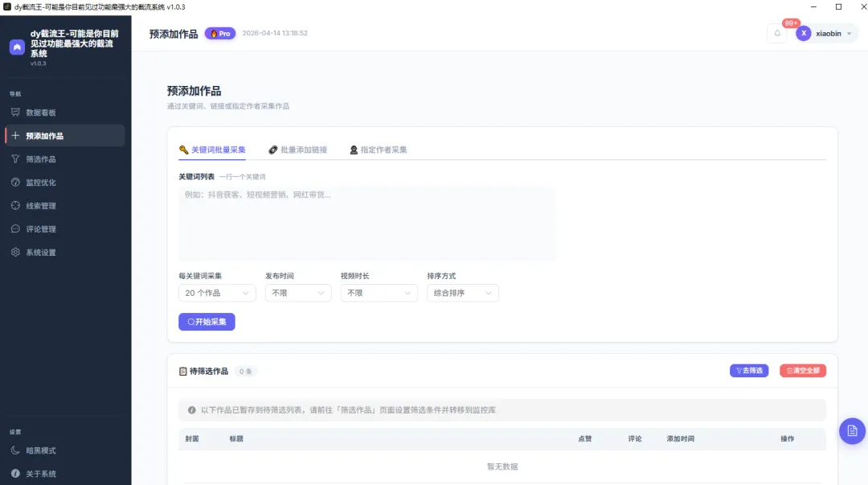868x485 pixels.
Task: Click the person icon on 指定作者采集 tab
Action: tap(354, 150)
